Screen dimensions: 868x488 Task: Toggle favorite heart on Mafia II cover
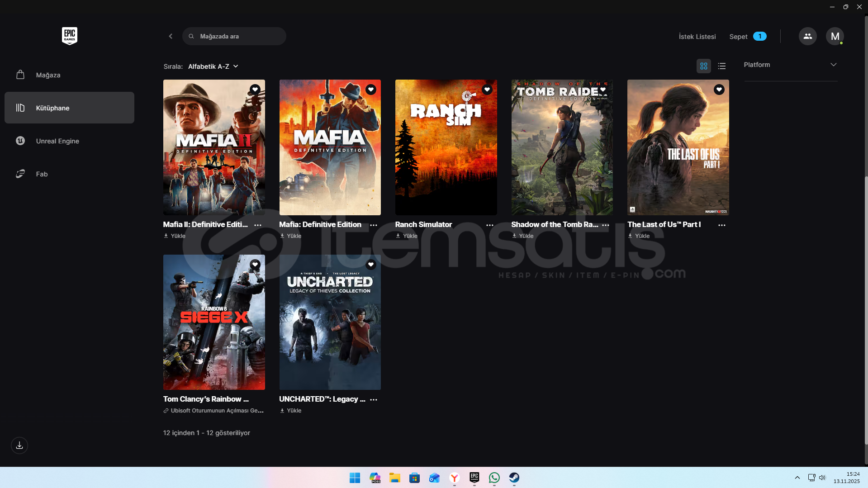point(255,90)
